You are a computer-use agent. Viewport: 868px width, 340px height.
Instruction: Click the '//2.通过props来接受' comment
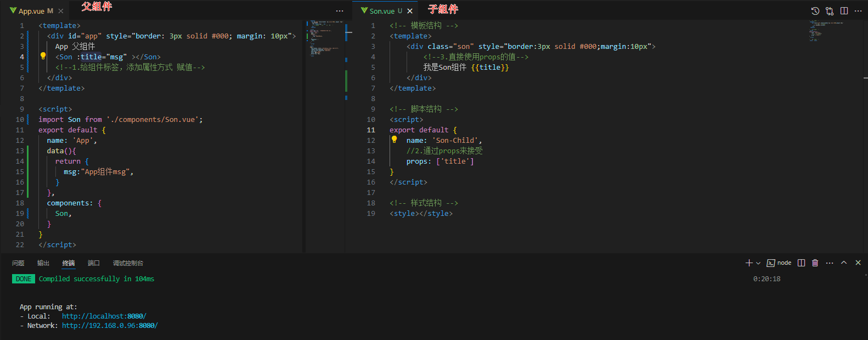click(444, 151)
